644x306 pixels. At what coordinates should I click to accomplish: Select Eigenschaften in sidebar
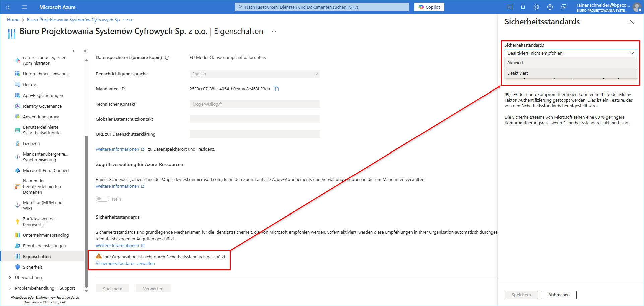point(42,256)
